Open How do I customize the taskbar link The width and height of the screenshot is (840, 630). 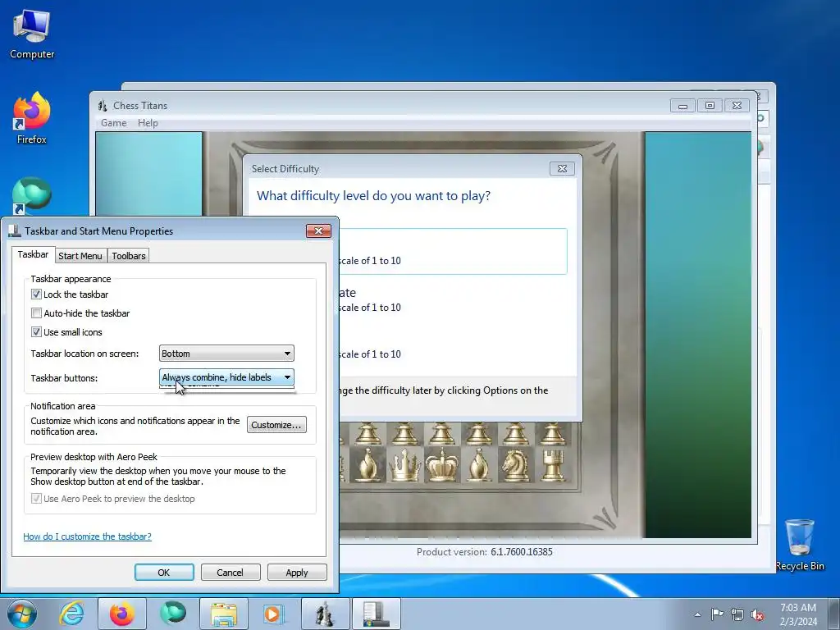click(x=87, y=536)
